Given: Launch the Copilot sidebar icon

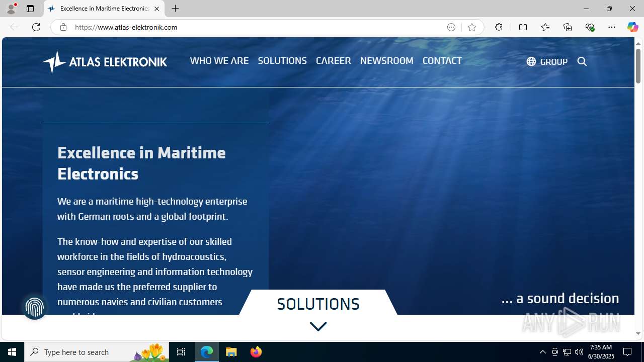Looking at the screenshot, I should [632, 27].
